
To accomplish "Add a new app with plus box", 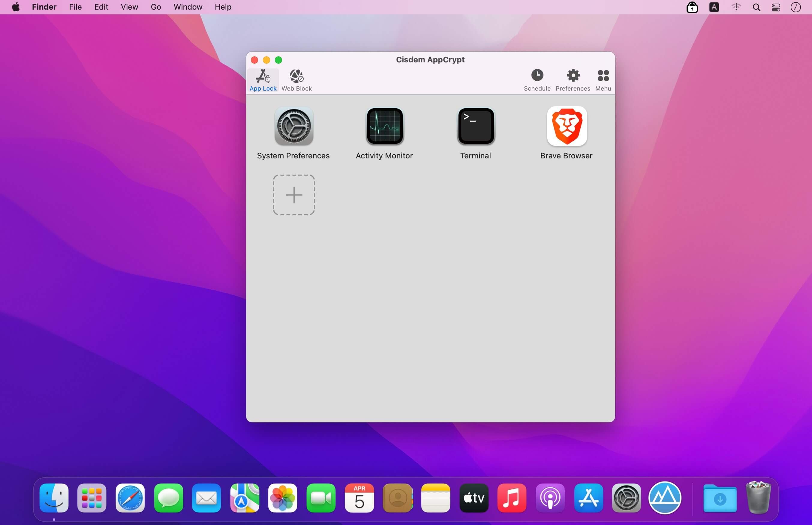I will (293, 195).
